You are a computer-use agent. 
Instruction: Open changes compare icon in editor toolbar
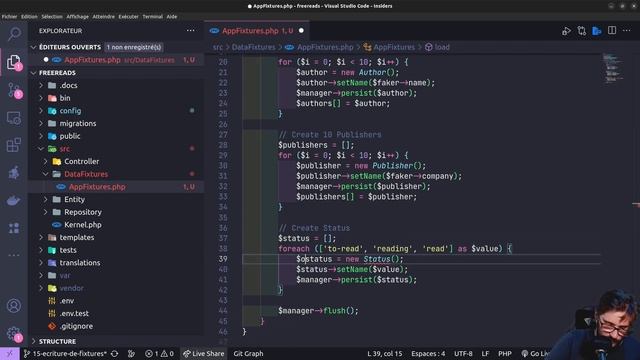[x=582, y=31]
